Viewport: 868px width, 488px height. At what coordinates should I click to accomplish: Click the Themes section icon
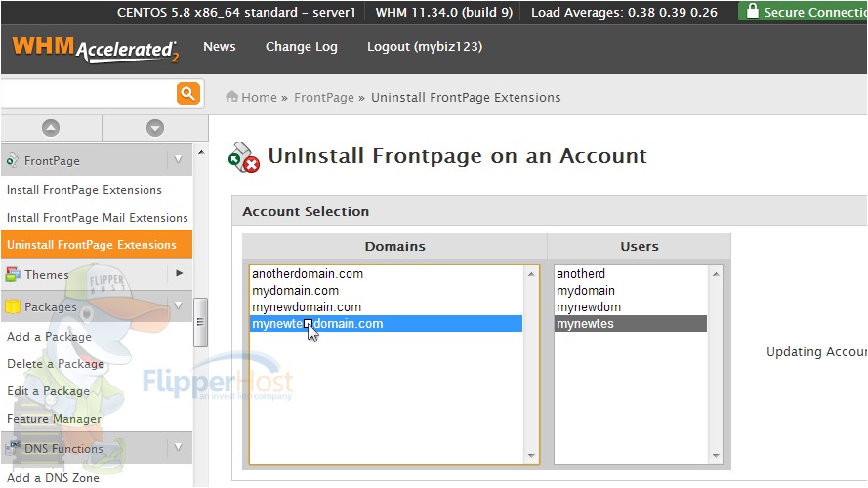[13, 274]
